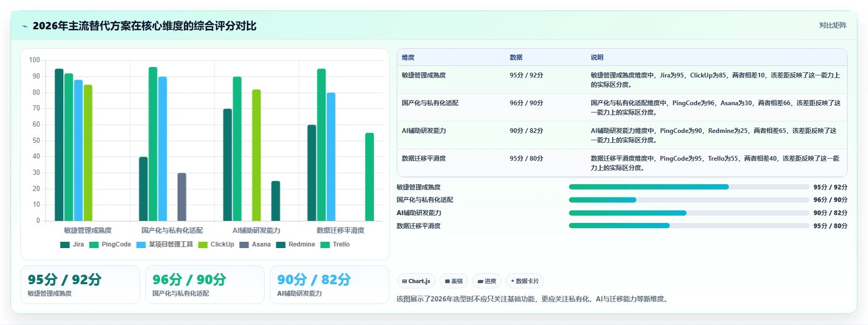The width and height of the screenshot is (868, 325).
Task: Click the Jira bar in 敏捷管理成熟度 group
Action: coord(59,145)
